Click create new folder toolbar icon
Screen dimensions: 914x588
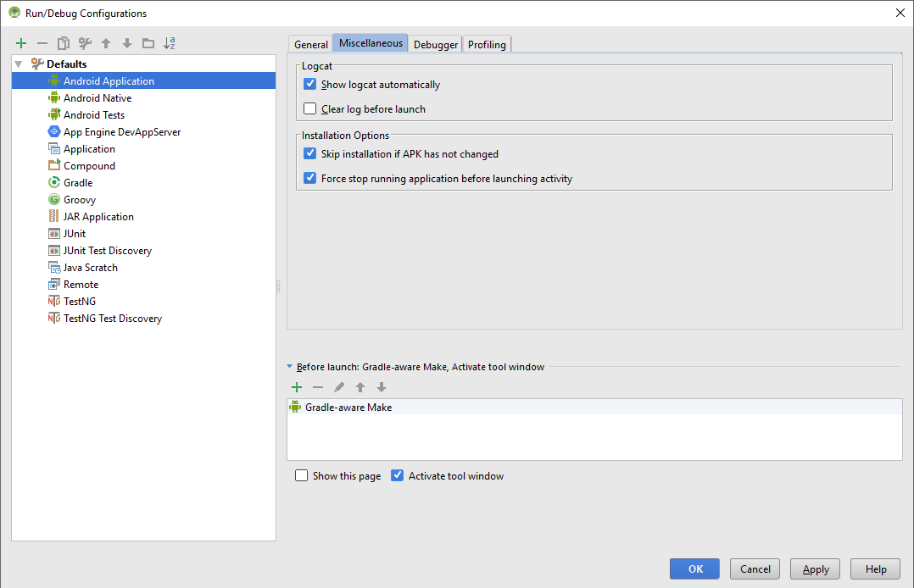148,43
